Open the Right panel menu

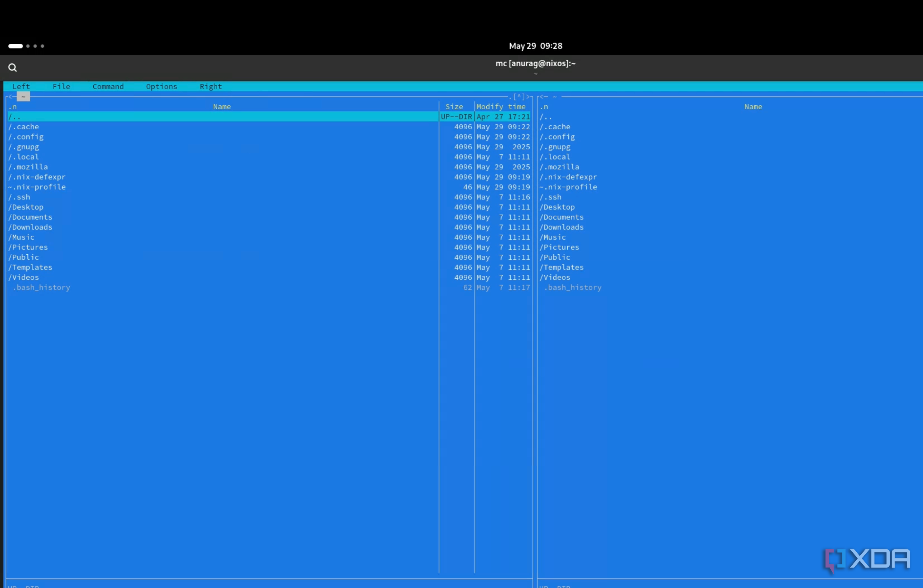coord(211,87)
